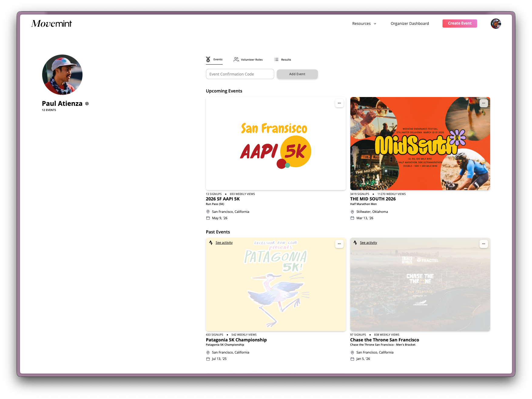Click Strava icon on Chase the Throne card
Image resolution: width=532 pixels, height=399 pixels.
[355, 243]
